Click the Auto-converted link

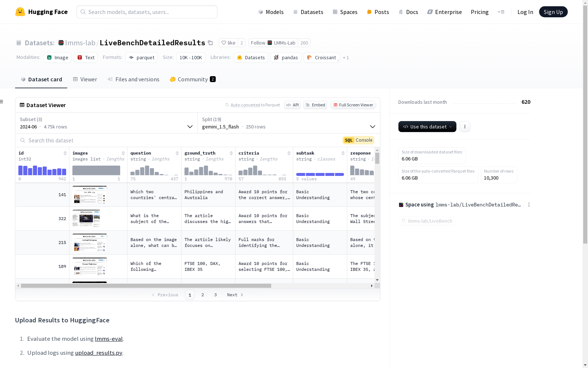[245, 105]
